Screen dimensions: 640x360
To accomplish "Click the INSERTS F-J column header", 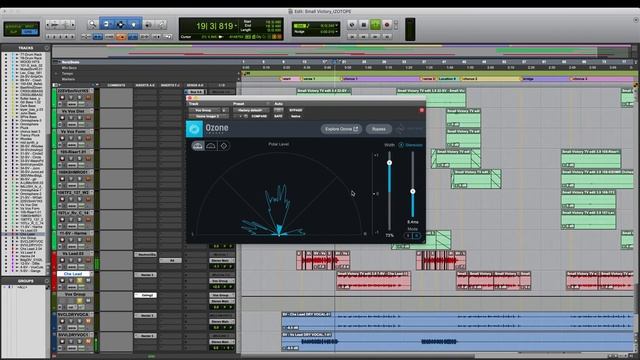I will (x=170, y=85).
